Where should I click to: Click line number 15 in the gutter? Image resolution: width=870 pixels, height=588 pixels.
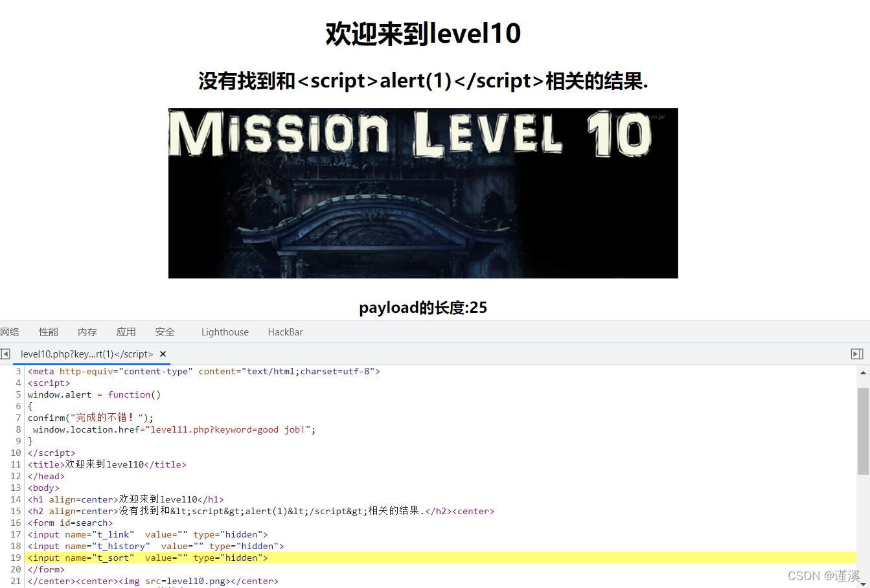16,511
